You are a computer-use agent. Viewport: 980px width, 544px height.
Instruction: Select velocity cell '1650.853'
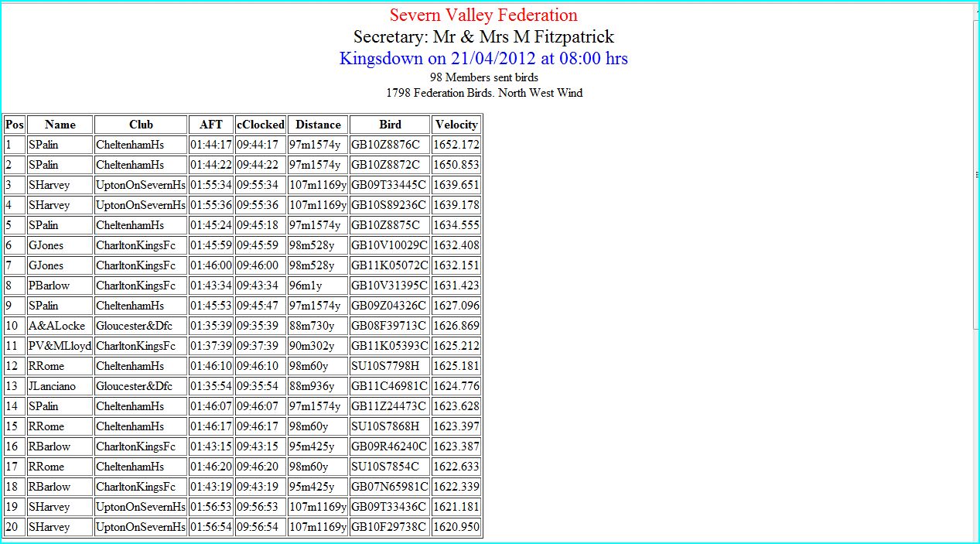pos(456,165)
